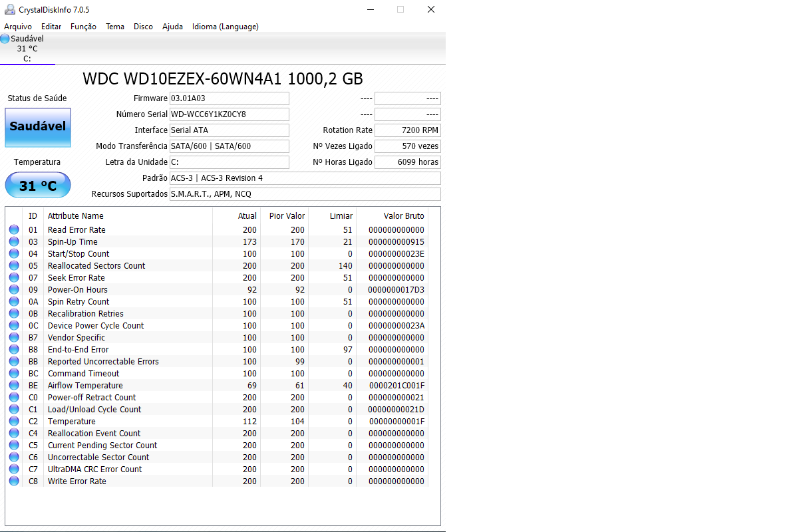This screenshot has height=532, width=785.
Task: Click the status icon for Airflow Temperature
Action: point(14,385)
